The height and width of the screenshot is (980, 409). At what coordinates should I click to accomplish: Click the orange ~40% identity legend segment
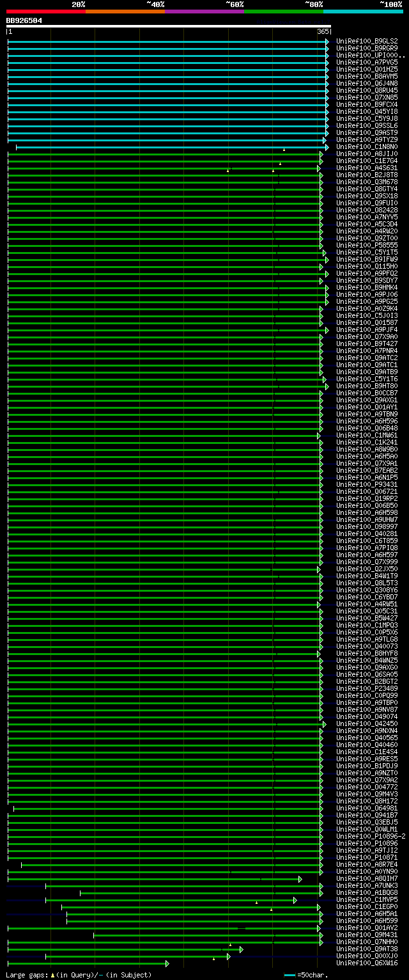point(125,12)
